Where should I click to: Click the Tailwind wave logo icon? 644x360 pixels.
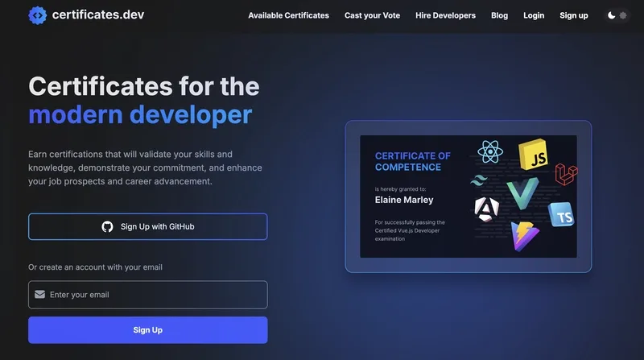(x=479, y=180)
